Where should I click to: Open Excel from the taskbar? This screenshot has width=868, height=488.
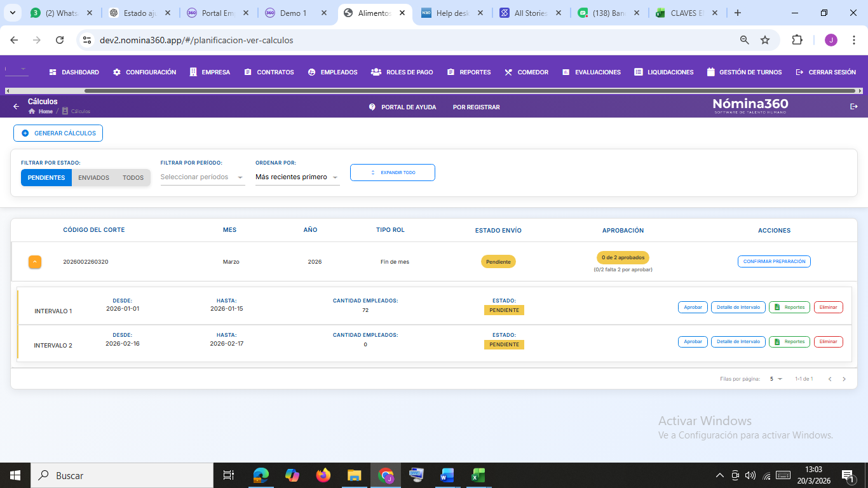pyautogui.click(x=478, y=475)
